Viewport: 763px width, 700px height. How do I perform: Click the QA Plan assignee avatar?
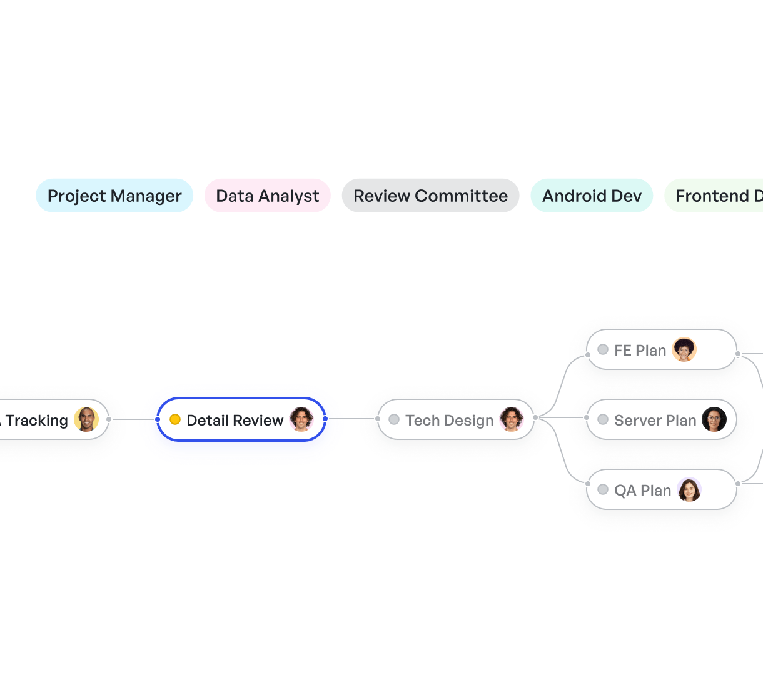coord(689,489)
